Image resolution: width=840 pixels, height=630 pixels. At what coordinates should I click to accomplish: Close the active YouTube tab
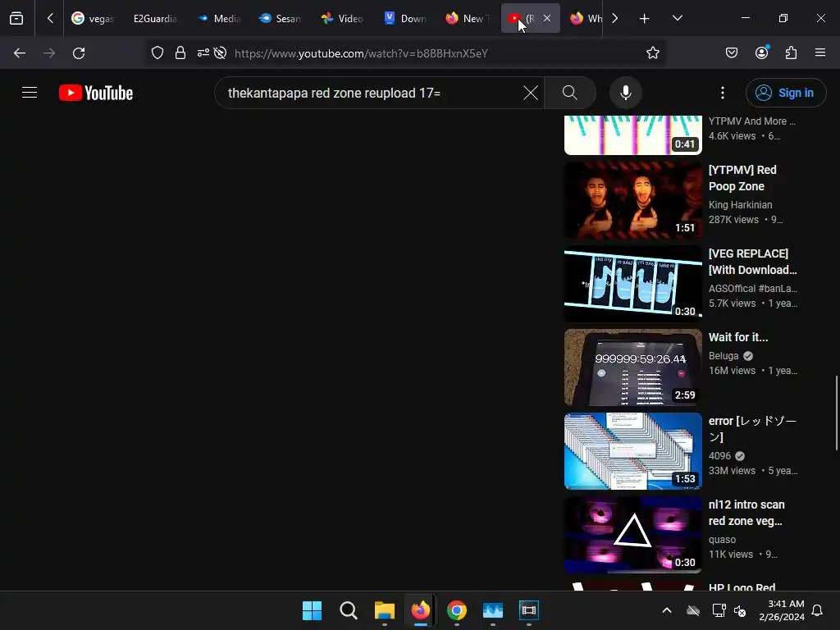(x=547, y=18)
